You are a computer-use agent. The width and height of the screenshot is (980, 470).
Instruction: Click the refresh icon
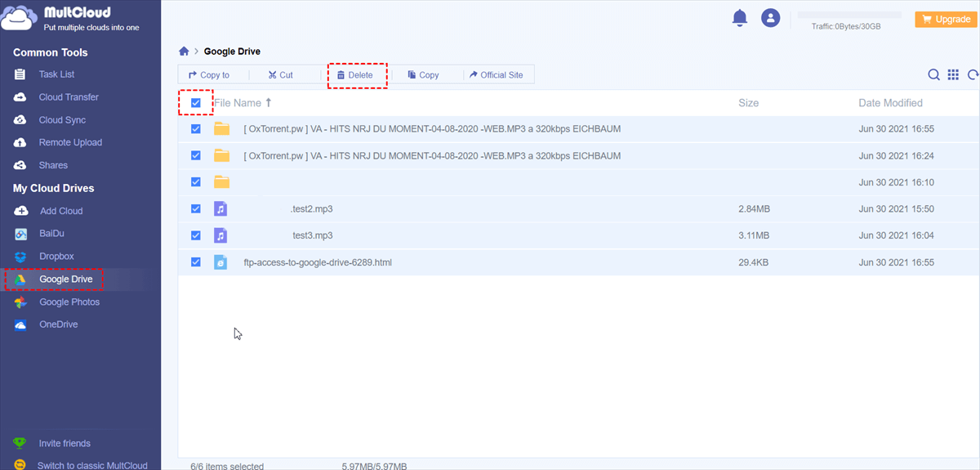point(973,74)
